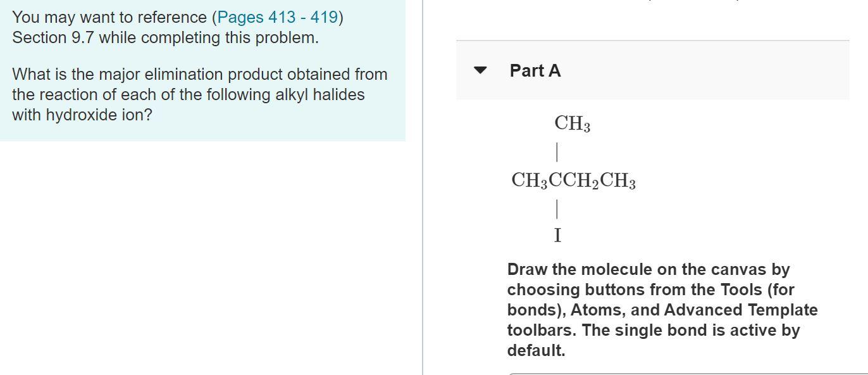Select the CH3CCH2CH3 main chain formula

(574, 180)
